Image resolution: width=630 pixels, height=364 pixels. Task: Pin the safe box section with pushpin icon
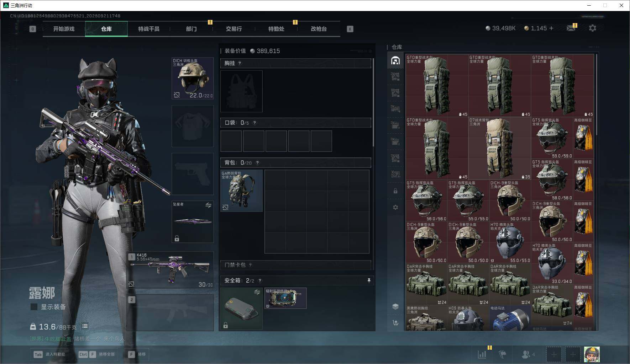tap(369, 280)
